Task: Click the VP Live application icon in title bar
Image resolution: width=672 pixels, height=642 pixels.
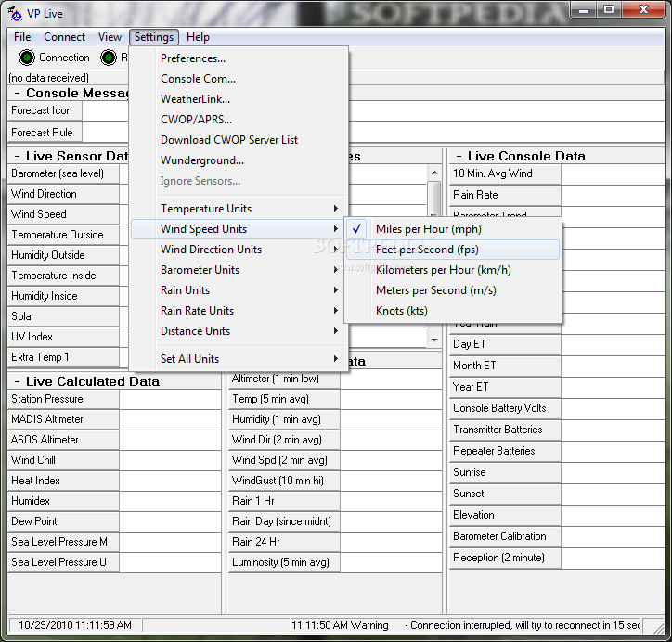Action: [15, 14]
